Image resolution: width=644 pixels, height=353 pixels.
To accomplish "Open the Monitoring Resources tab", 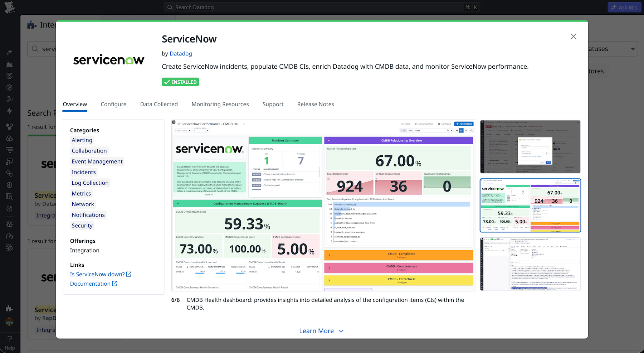I will 220,104.
